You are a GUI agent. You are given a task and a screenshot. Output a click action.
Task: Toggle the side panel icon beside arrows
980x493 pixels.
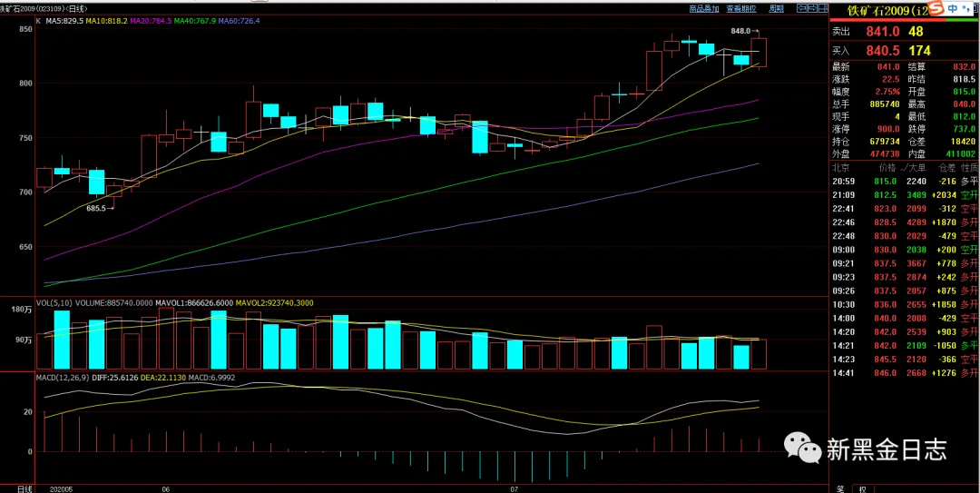click(822, 8)
